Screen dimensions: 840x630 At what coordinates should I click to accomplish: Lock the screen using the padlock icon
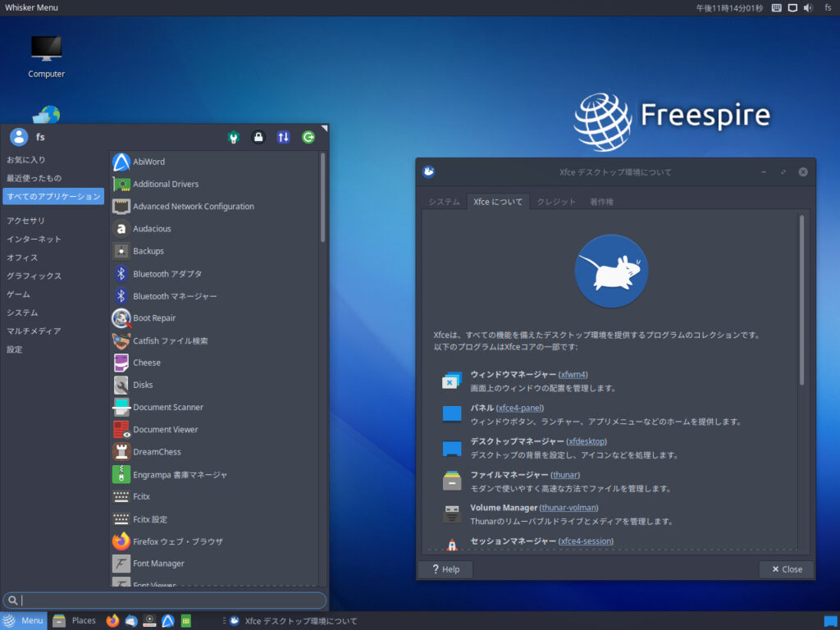coord(258,137)
